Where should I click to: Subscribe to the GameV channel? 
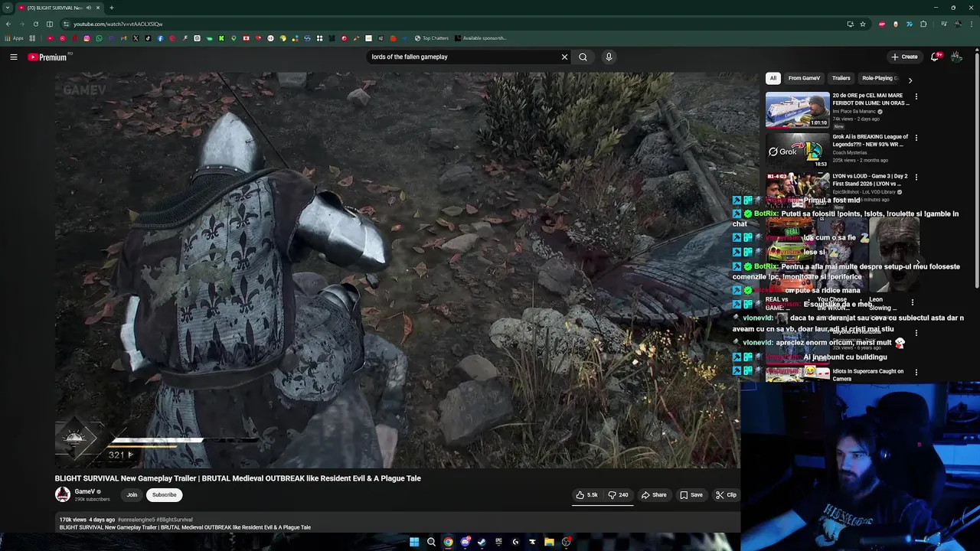[x=164, y=495]
